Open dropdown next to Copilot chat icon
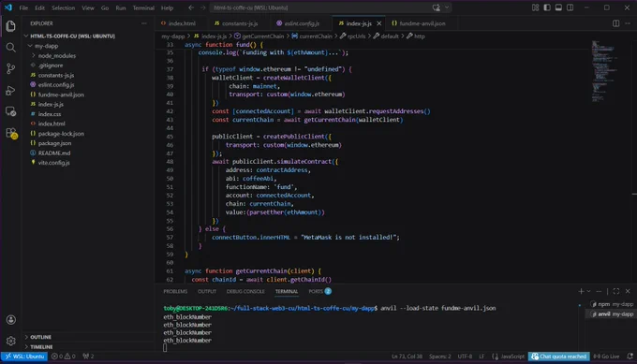637x364 pixels. (x=447, y=7)
